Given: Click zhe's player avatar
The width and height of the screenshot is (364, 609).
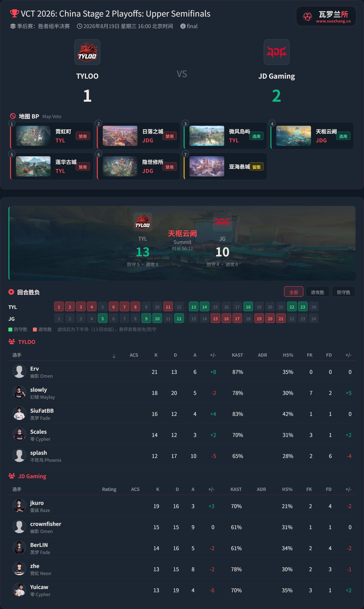Looking at the screenshot, I should (19, 569).
